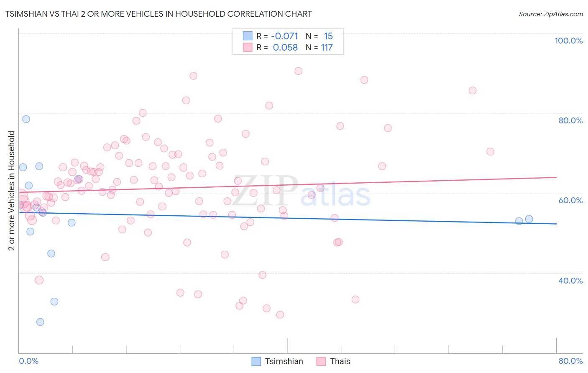Click the lowest blue Tsimshian data point
This screenshot has width=588, height=373.
(40, 322)
